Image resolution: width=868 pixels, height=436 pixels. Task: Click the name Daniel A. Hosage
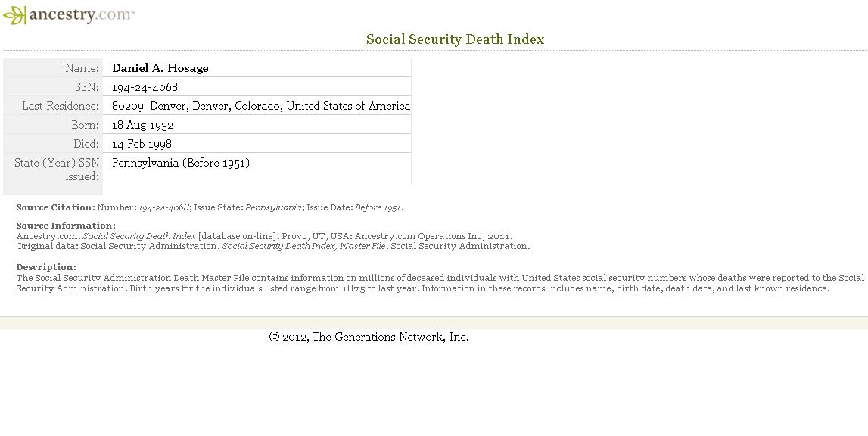160,68
